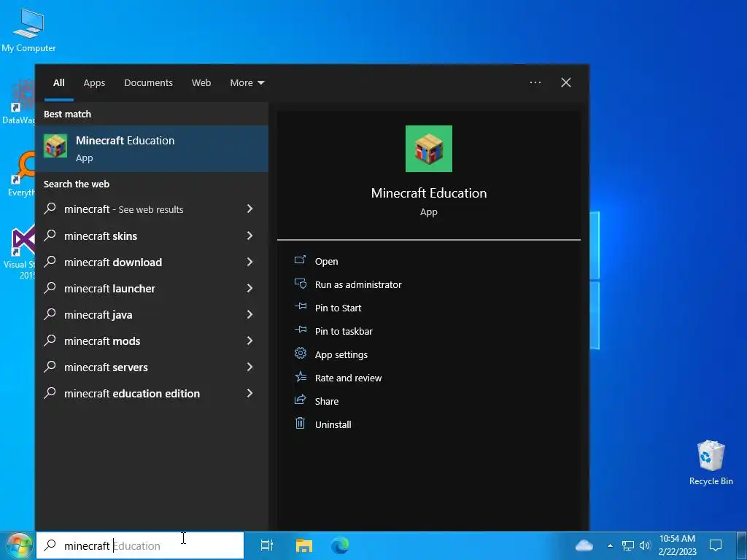Click the magnifier icon beside minecraft java
The height and width of the screenshot is (560, 747).
coord(50,314)
